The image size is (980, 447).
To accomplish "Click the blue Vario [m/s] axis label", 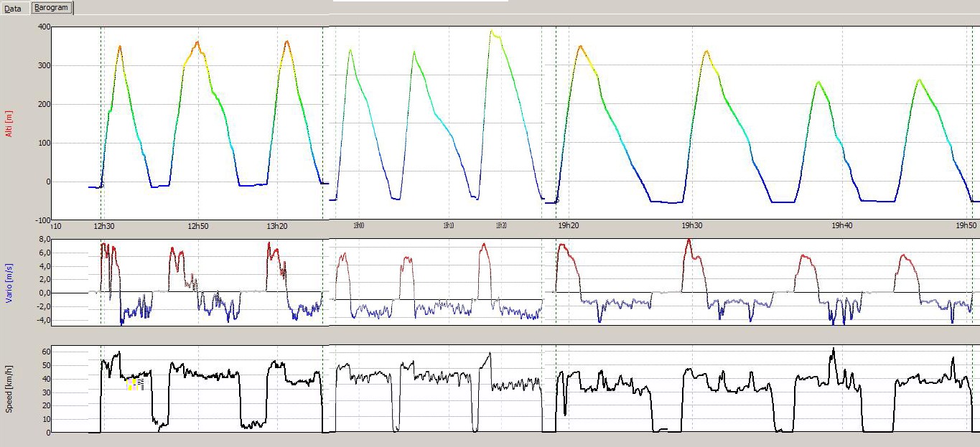I will coord(9,283).
